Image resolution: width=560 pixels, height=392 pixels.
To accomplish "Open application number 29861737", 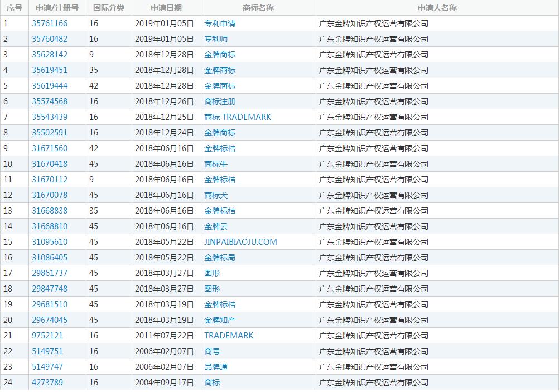I will (50, 273).
